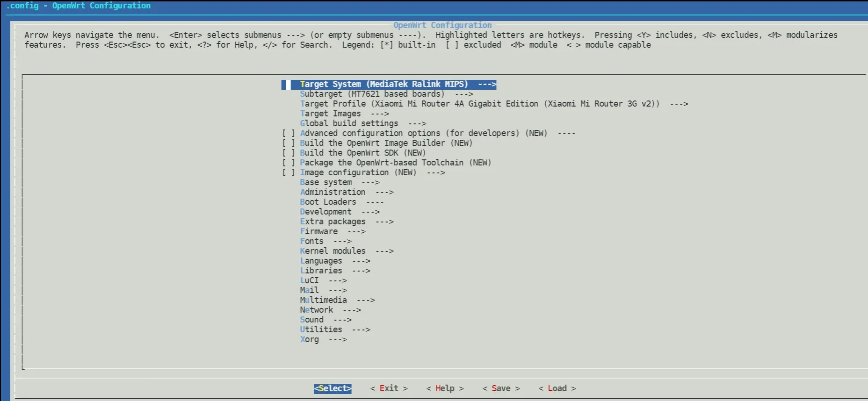Enable the Image configuration checkbox
Screen dimensions: 868x401
(x=289, y=172)
